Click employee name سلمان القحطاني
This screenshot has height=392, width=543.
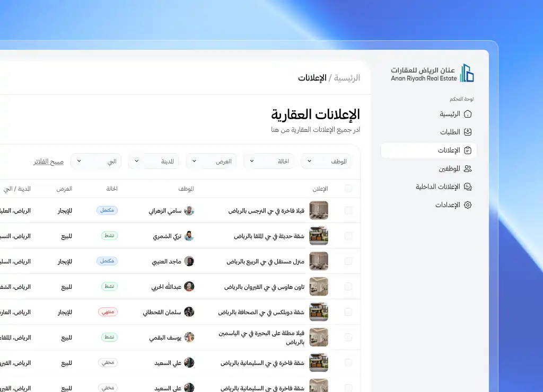(162, 312)
